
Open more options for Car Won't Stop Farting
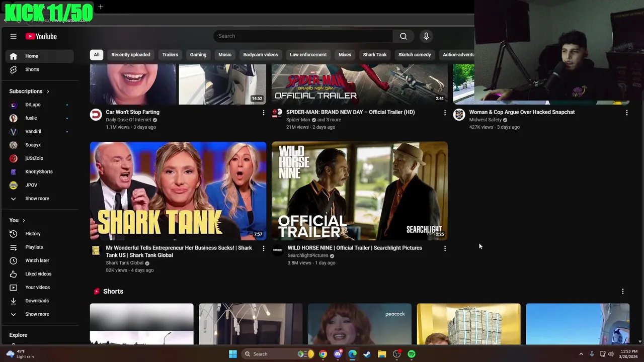(263, 113)
